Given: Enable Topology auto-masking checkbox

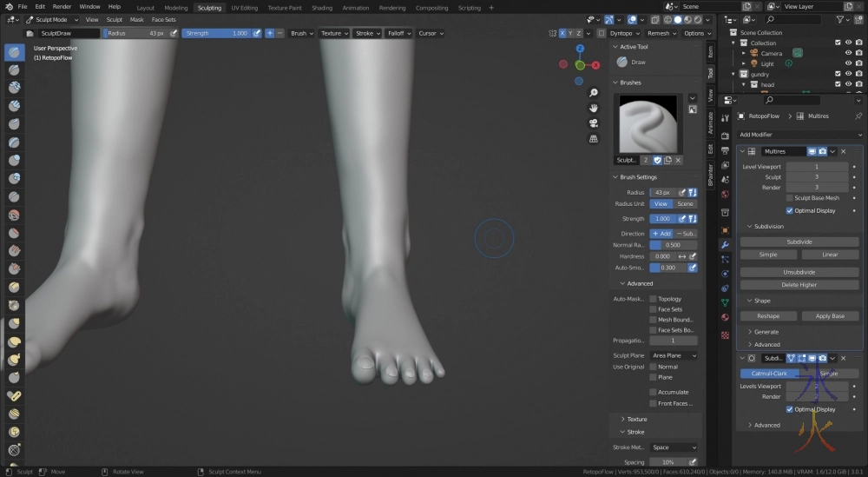Looking at the screenshot, I should pos(653,299).
